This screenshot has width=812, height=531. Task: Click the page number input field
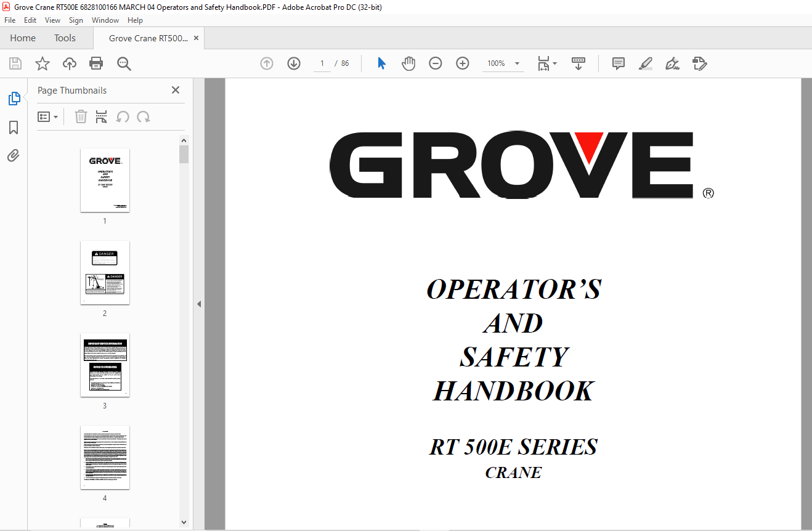[322, 63]
